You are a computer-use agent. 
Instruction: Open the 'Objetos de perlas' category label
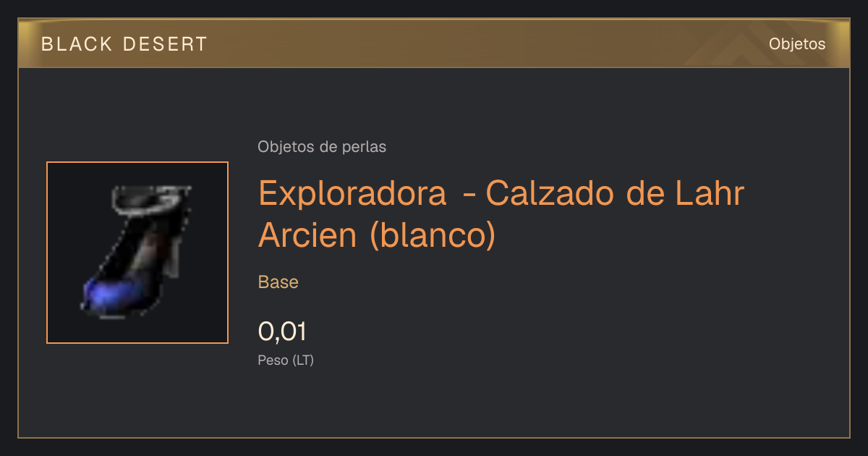tap(322, 147)
